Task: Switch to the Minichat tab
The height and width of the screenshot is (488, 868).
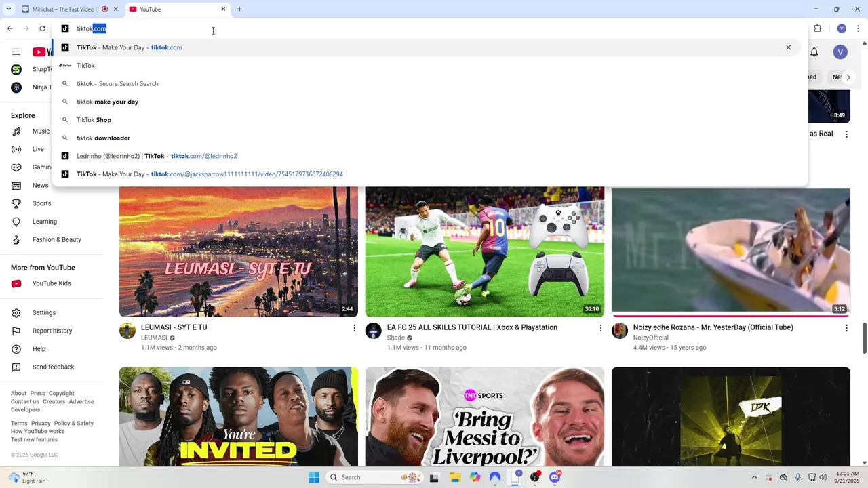Action: [x=64, y=9]
